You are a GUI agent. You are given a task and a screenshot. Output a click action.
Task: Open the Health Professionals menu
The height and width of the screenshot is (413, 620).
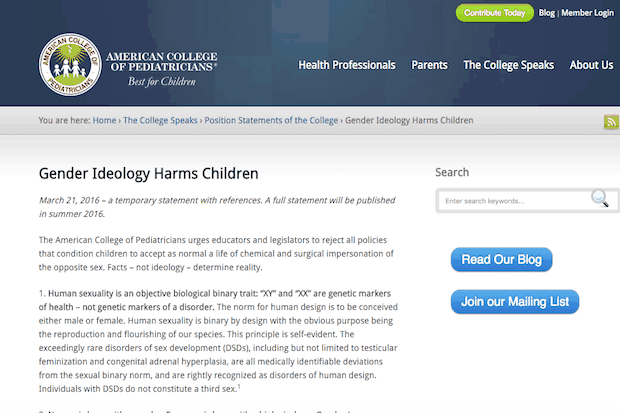pos(346,65)
